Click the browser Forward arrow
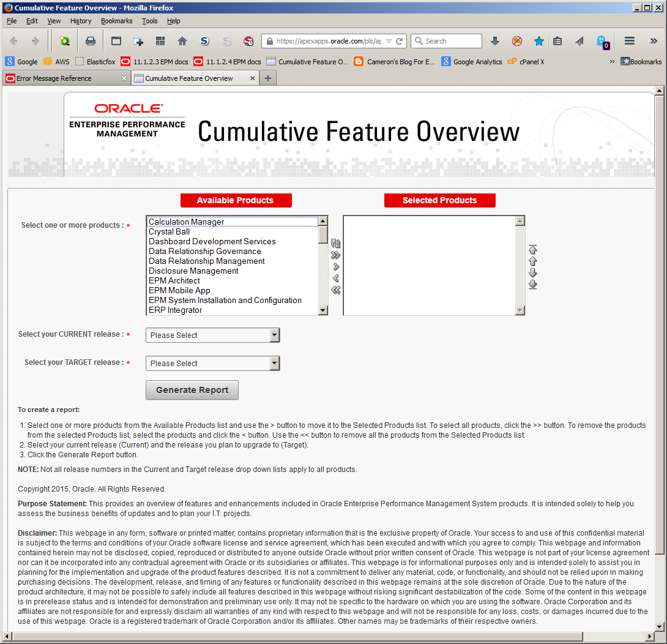 coord(35,41)
